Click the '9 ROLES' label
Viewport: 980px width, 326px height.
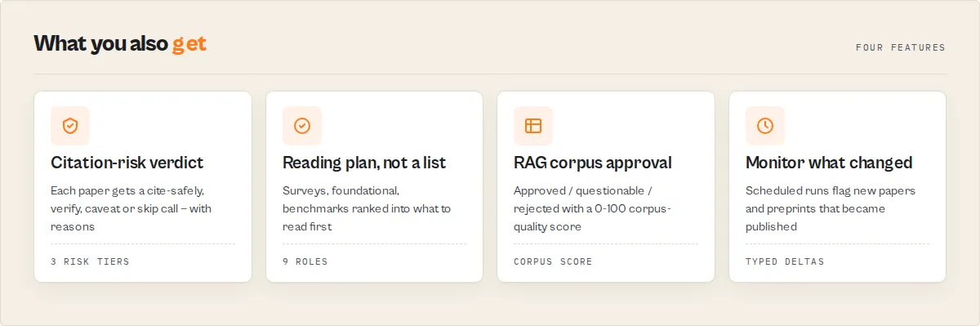pyautogui.click(x=305, y=261)
